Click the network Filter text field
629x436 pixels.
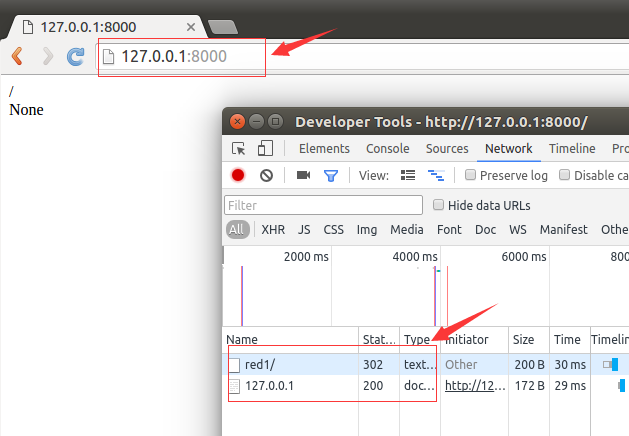point(324,205)
